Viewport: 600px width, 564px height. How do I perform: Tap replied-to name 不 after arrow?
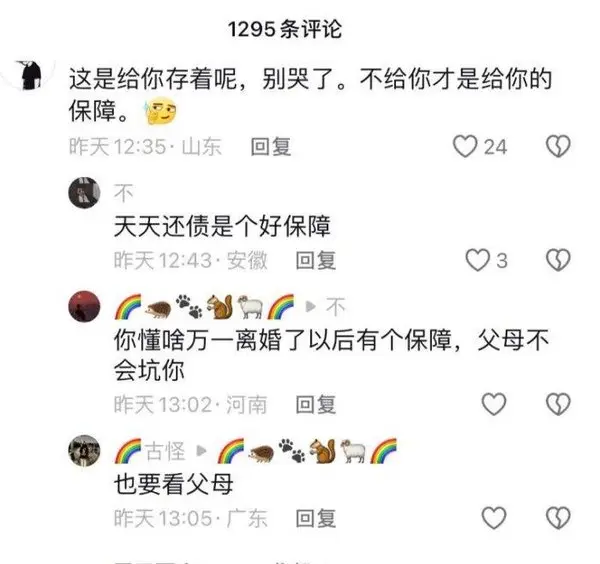click(x=336, y=307)
